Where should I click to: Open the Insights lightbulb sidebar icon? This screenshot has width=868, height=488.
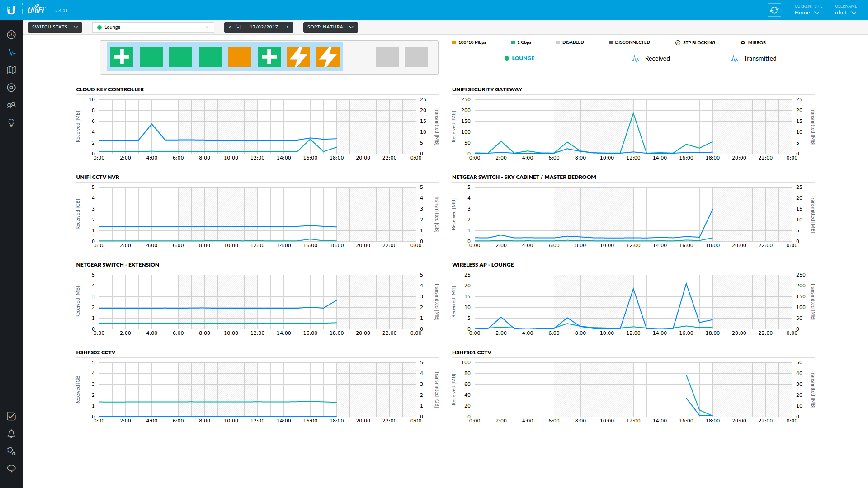pyautogui.click(x=11, y=123)
